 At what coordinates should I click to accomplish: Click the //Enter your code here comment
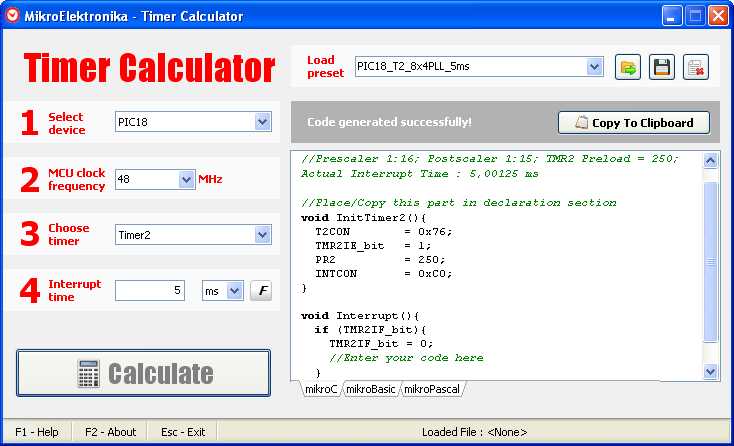pos(406,358)
